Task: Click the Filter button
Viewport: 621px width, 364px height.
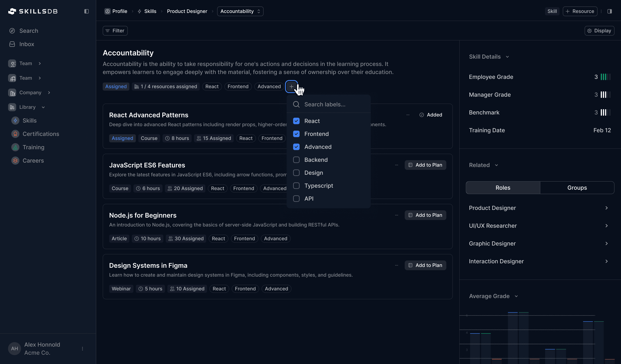Action: pyautogui.click(x=115, y=31)
